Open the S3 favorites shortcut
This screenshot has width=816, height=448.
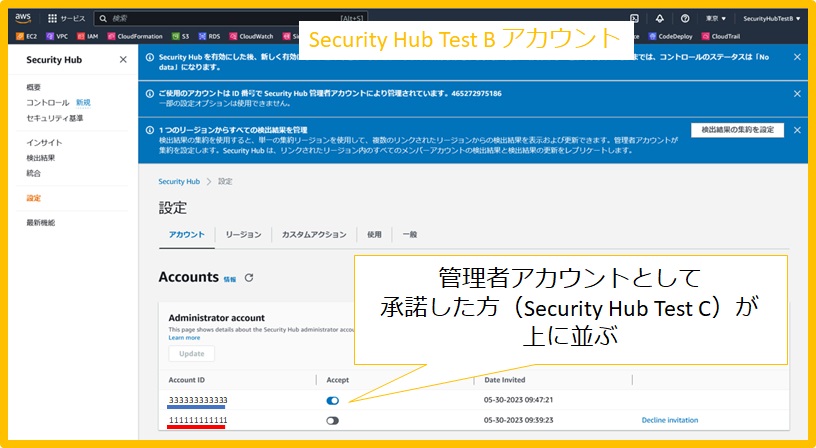[181, 36]
